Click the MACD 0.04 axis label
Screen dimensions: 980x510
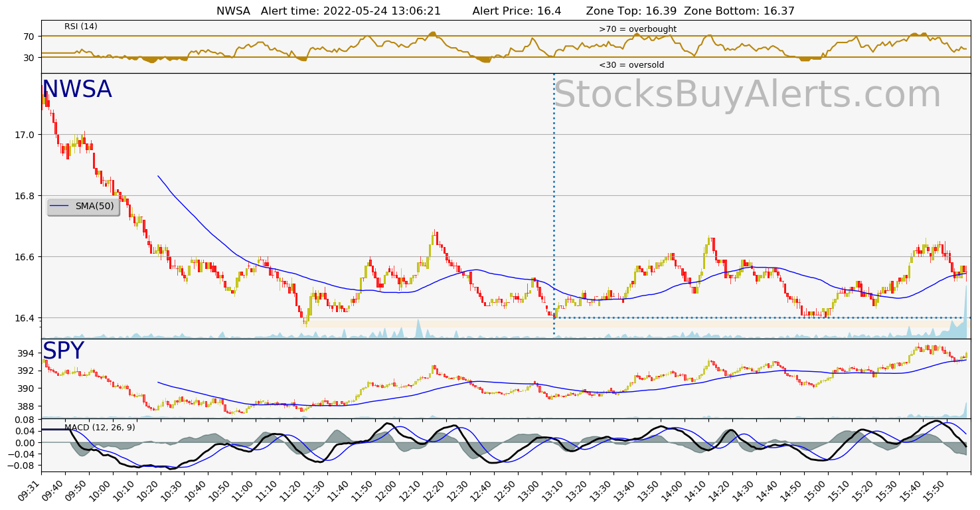pyautogui.click(x=26, y=431)
